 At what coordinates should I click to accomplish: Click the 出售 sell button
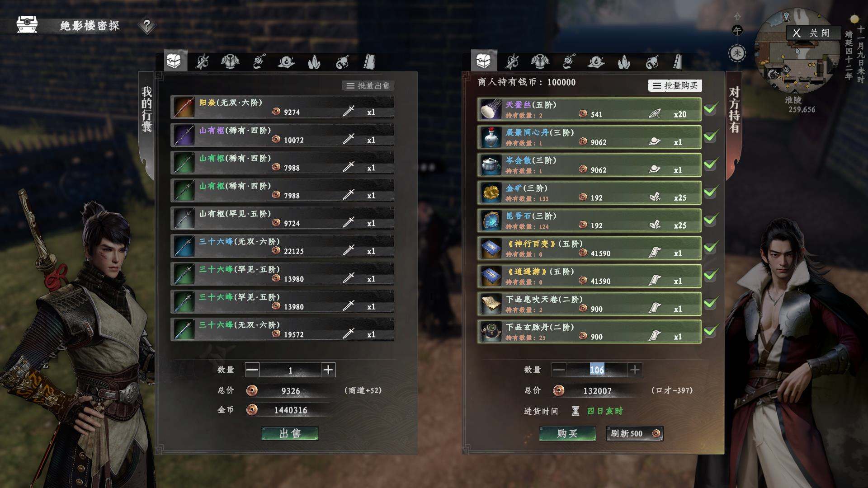click(x=290, y=433)
